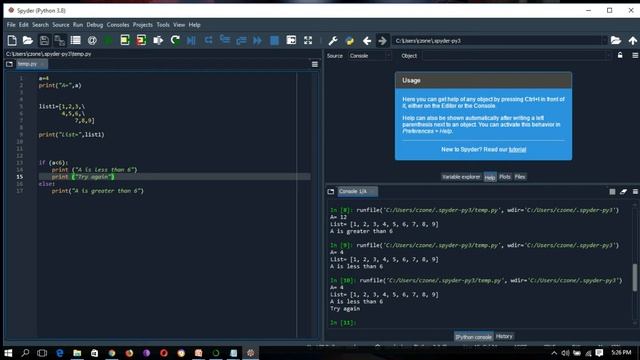Run the file with the green play icon
Image resolution: width=640 pixels, height=360 pixels.
(108, 40)
